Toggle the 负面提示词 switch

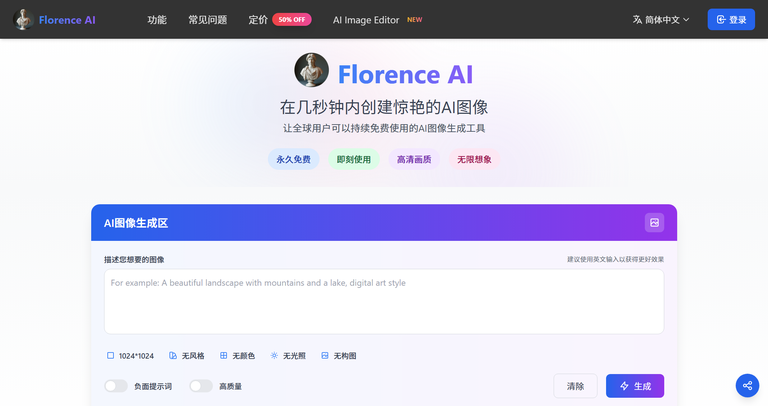[116, 386]
